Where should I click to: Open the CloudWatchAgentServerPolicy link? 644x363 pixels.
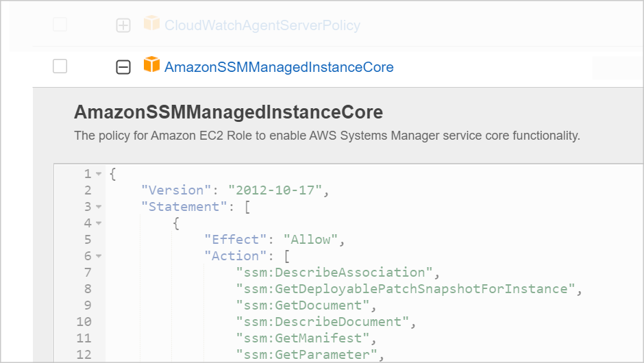tap(262, 25)
